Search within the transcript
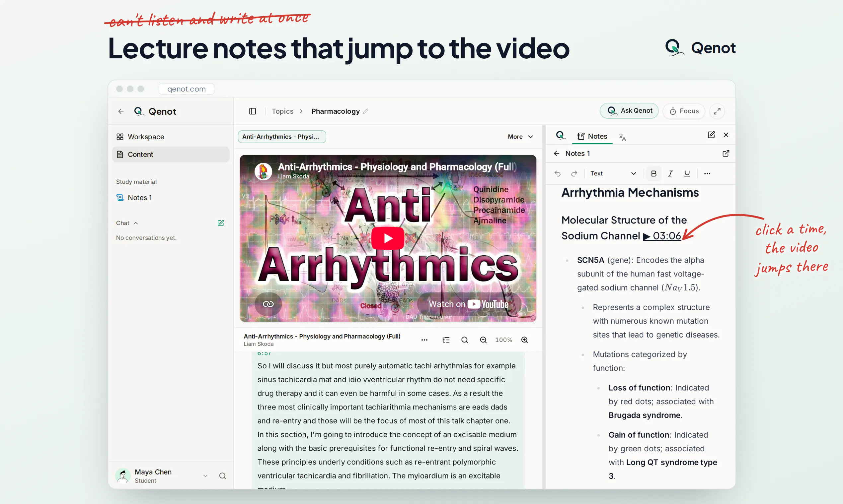The height and width of the screenshot is (504, 843). (465, 340)
